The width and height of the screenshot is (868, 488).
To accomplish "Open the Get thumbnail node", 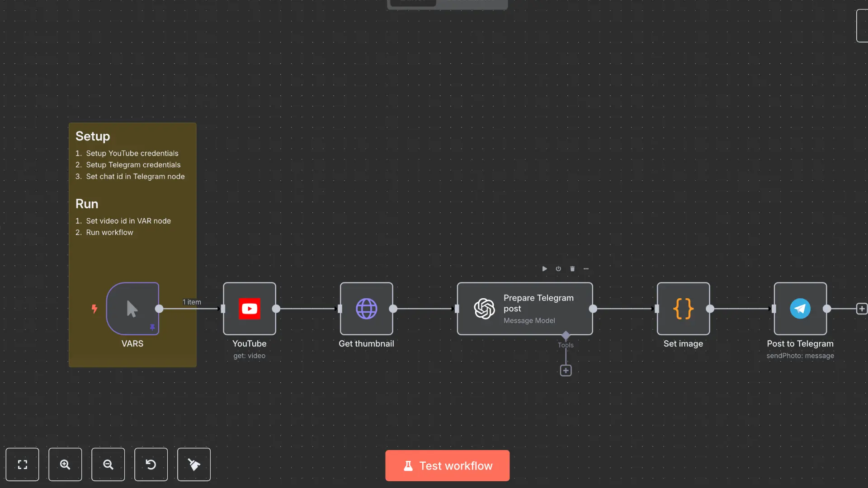I will point(366,309).
